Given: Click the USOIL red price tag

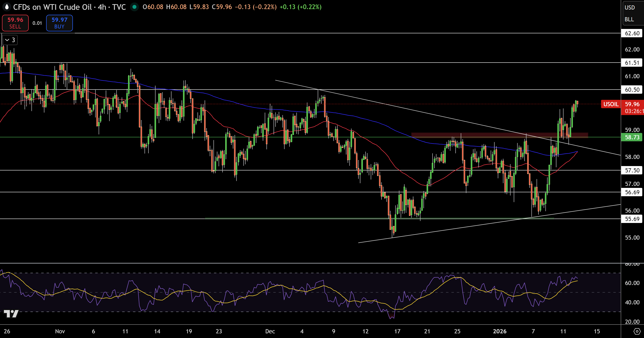Looking at the screenshot, I should [x=611, y=104].
